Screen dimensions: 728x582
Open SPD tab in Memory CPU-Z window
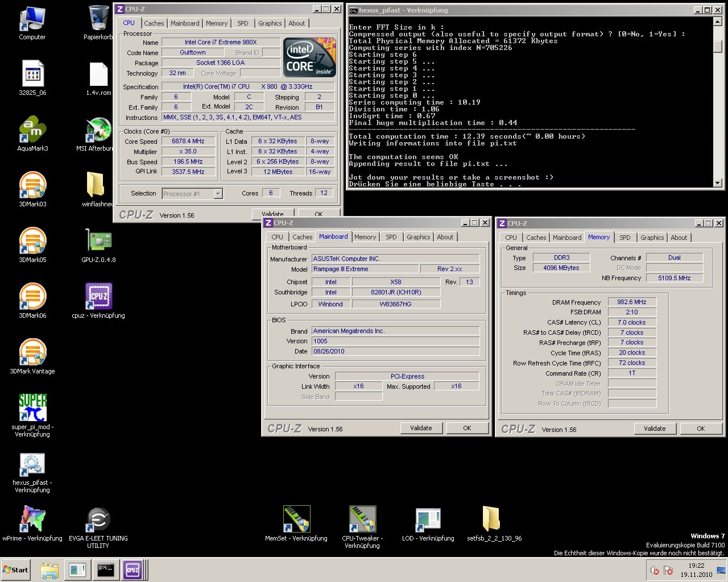(625, 238)
